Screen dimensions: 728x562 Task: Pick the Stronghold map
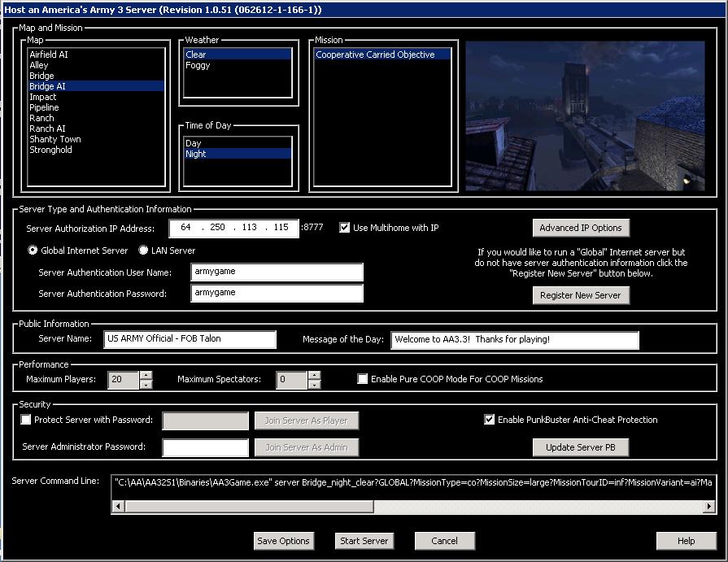tap(96, 150)
